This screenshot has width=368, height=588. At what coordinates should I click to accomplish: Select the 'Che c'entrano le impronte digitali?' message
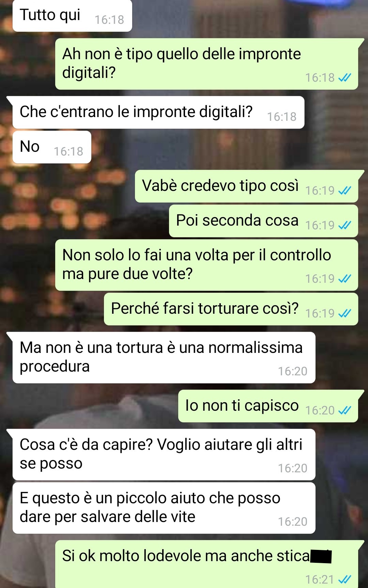tap(158, 112)
